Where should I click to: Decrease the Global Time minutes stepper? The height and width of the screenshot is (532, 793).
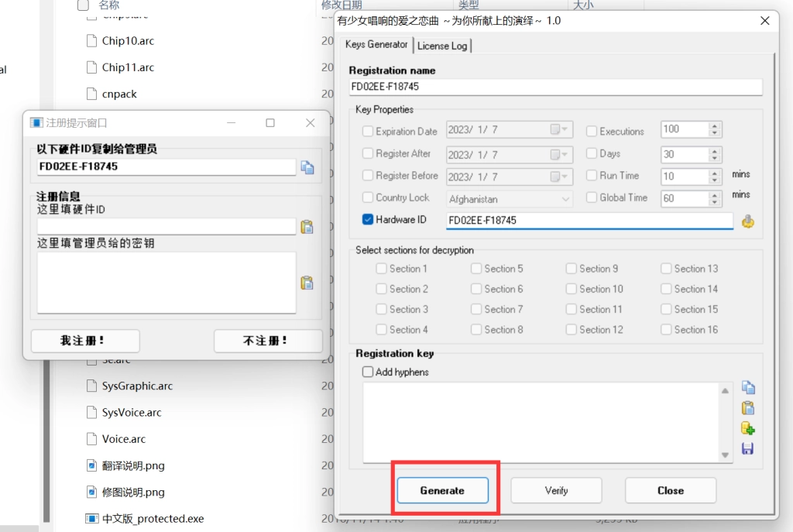(x=715, y=202)
